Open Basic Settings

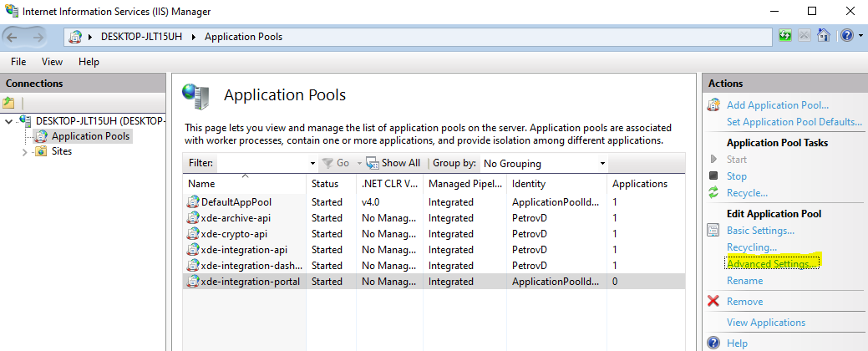[760, 231]
